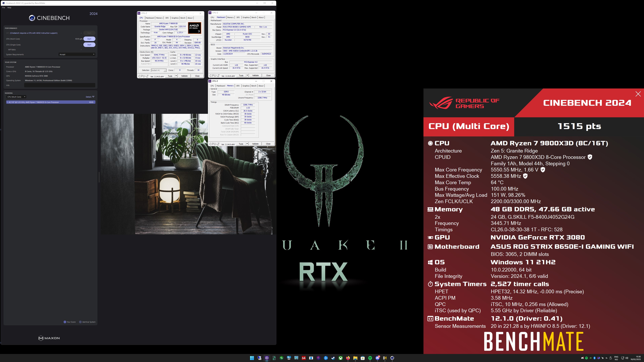Open the green heartbeat monitor taskbar icon

point(282,358)
